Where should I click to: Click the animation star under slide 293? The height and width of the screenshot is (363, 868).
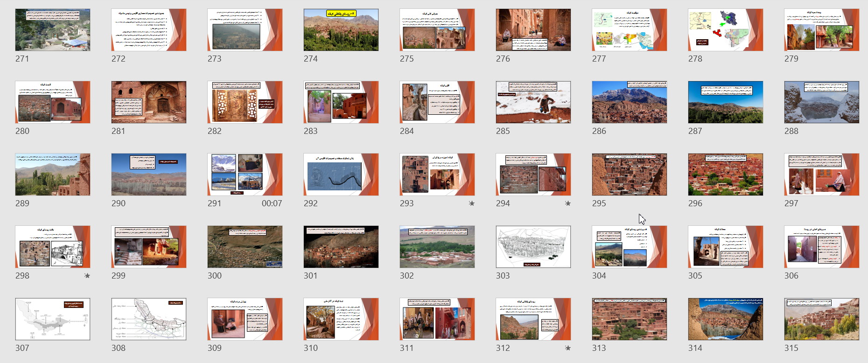tap(471, 203)
